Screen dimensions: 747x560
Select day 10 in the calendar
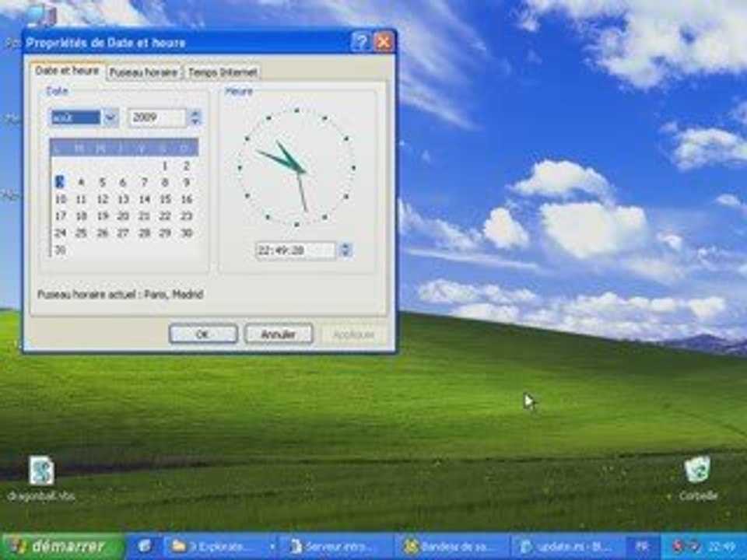coord(61,199)
